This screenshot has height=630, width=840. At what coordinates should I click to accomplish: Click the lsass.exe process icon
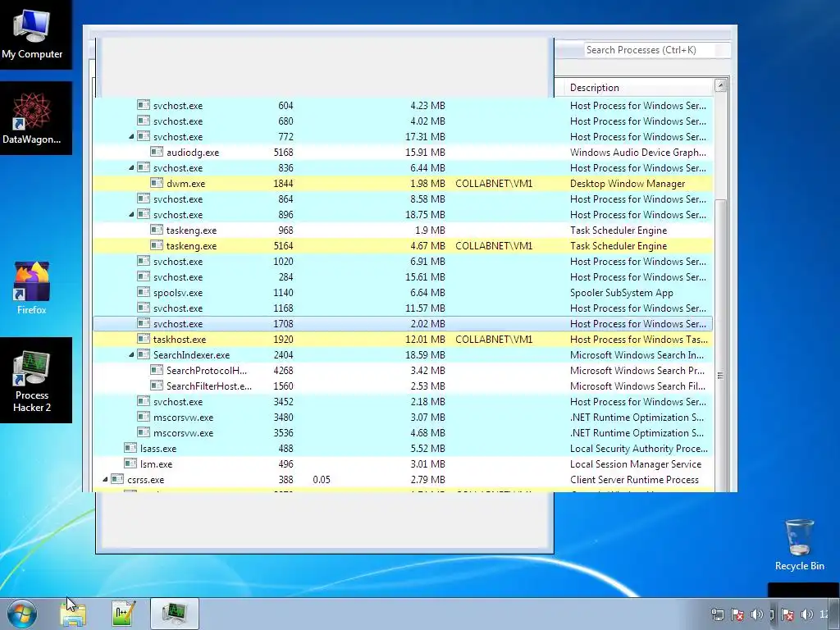point(130,449)
